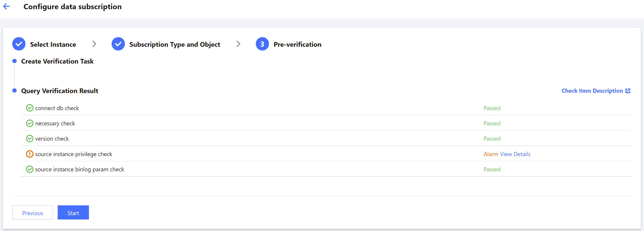Click the back arrow icon
The width and height of the screenshot is (644, 231).
6,6
